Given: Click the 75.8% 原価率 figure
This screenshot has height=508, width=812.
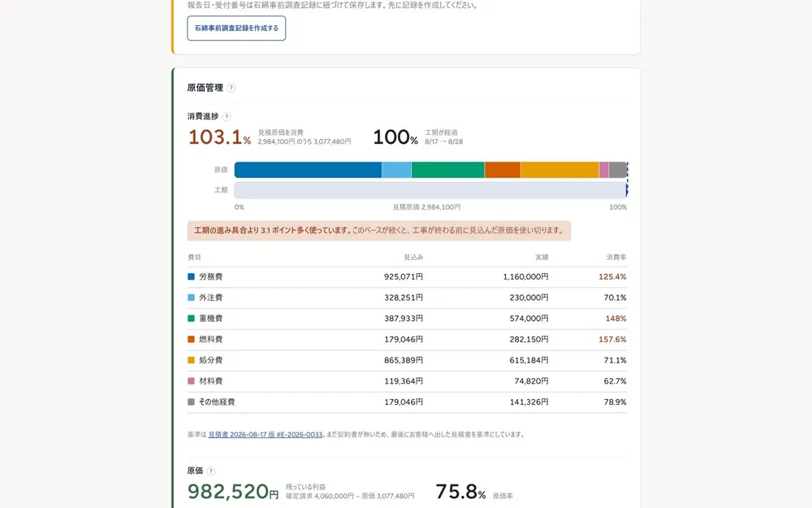Looking at the screenshot, I should coord(460,492).
